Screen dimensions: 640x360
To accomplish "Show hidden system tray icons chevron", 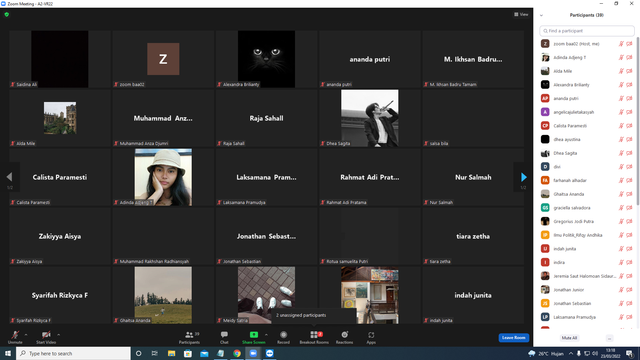I will pos(571,353).
